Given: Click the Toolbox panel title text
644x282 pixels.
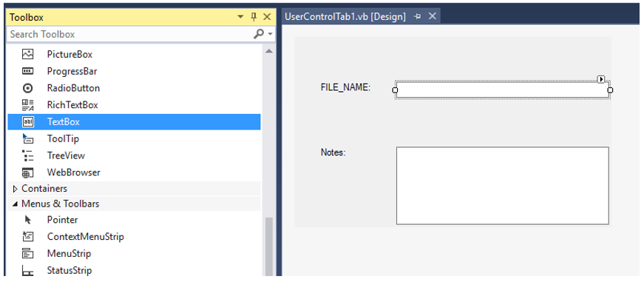Looking at the screenshot, I should click(x=27, y=17).
